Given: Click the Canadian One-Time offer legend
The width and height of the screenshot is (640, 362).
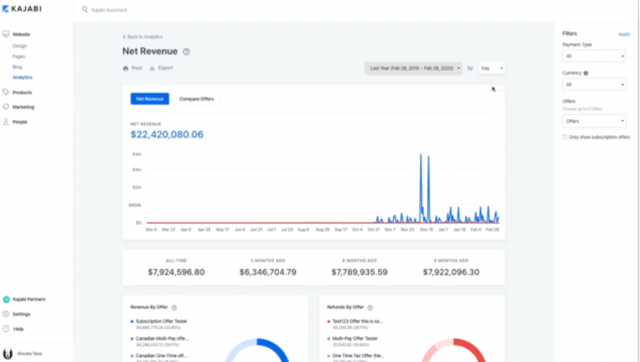Looking at the screenshot, I should coord(161,355).
